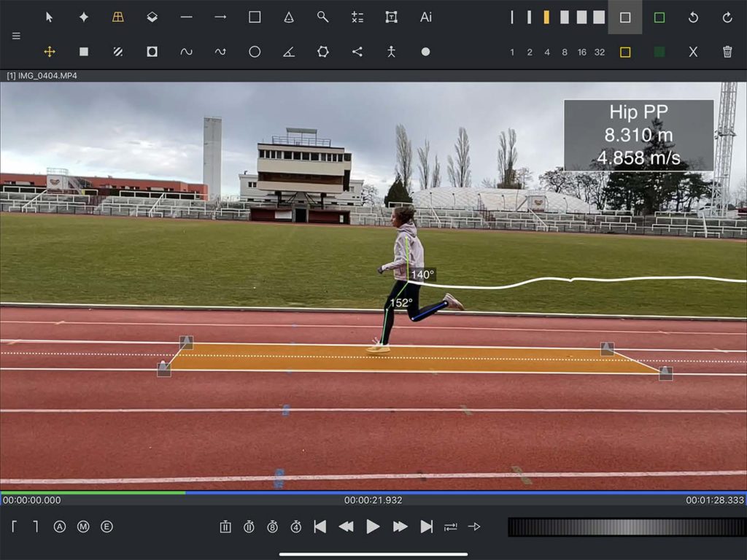Switch to the IMG_0404.MP4 tab
This screenshot has height=560, width=747.
(42, 74)
